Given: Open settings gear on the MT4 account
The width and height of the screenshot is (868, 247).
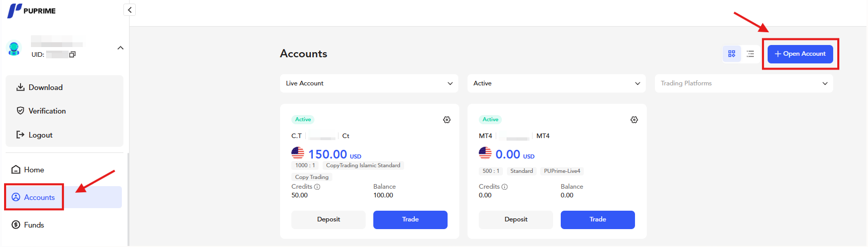Looking at the screenshot, I should pyautogui.click(x=634, y=120).
